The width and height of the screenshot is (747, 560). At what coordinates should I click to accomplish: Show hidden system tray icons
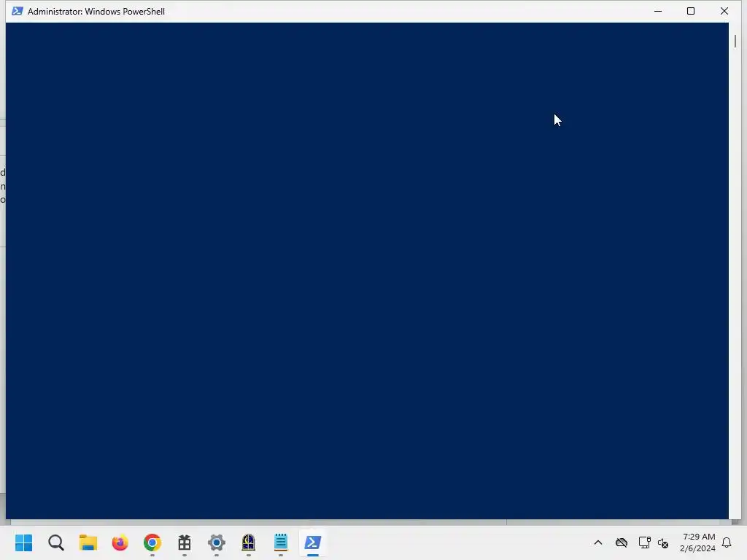coord(598,542)
